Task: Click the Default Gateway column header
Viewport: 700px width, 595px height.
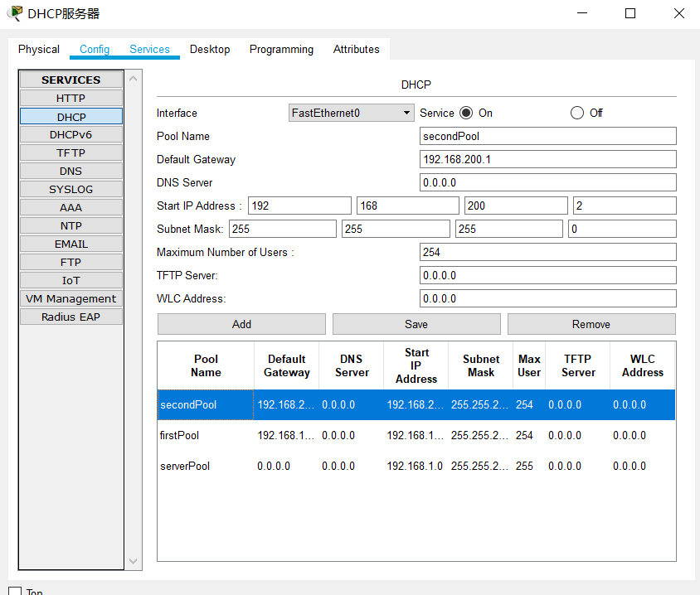Action: click(287, 365)
